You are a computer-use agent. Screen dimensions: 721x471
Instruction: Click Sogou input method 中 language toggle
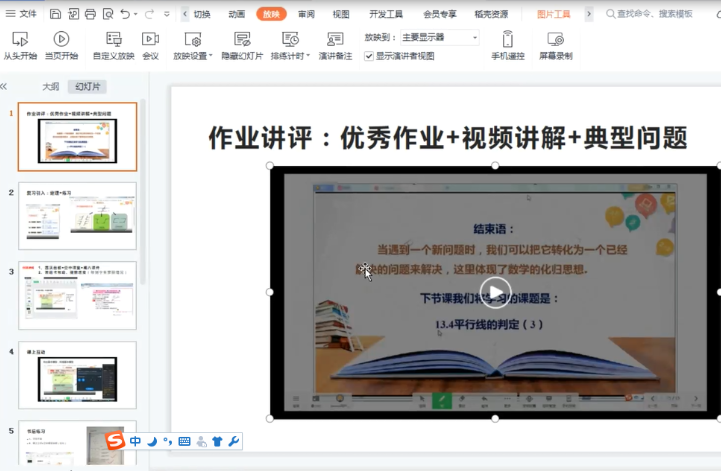click(x=135, y=441)
